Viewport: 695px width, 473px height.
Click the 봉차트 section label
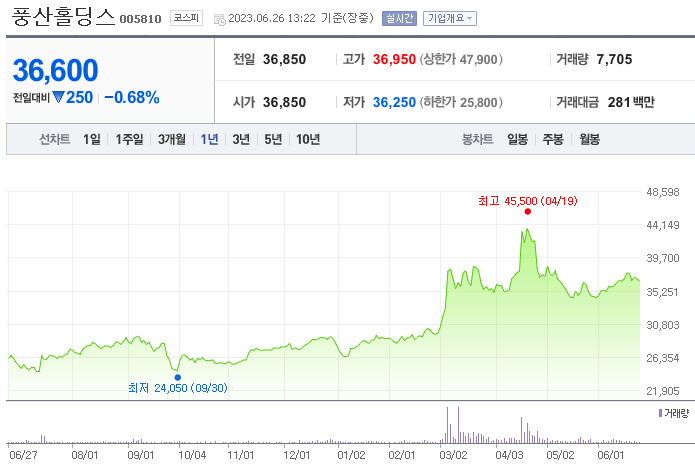[x=477, y=140]
